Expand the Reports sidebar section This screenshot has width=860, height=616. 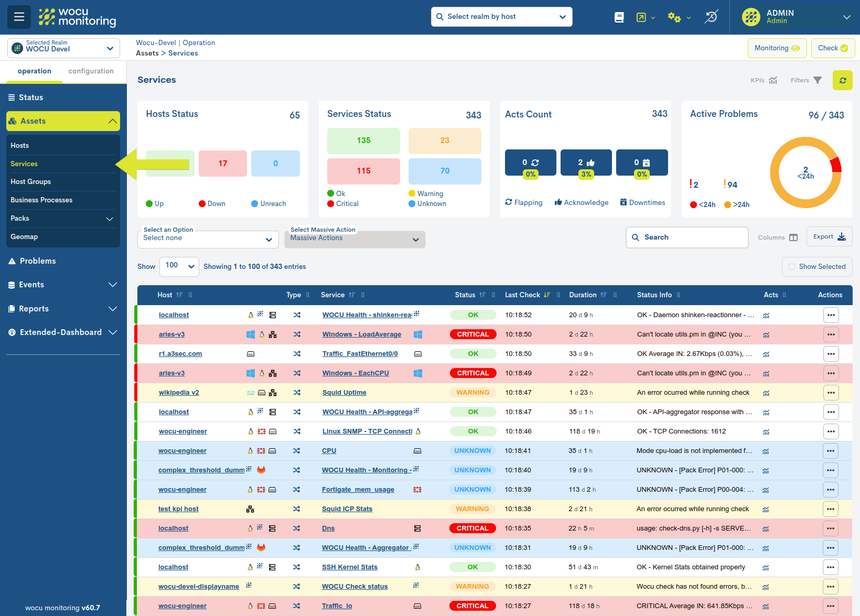[63, 309]
